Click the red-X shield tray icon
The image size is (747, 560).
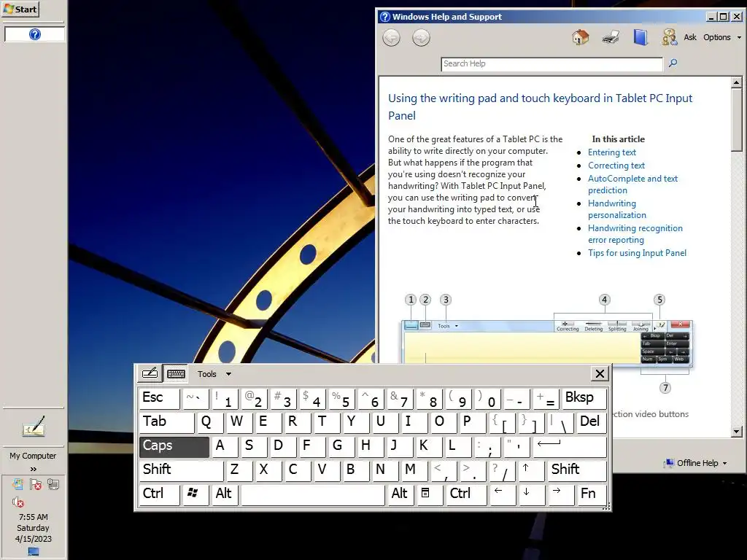(x=35, y=485)
